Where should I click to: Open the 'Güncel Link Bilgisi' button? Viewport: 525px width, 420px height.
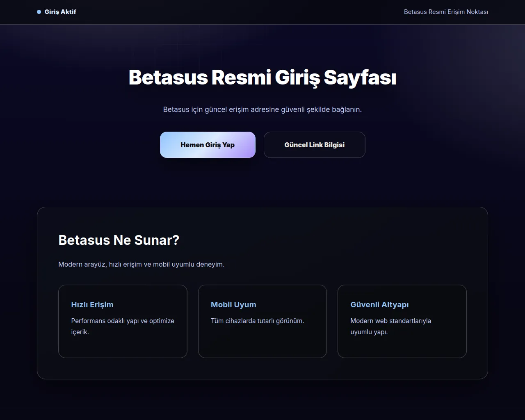click(314, 145)
